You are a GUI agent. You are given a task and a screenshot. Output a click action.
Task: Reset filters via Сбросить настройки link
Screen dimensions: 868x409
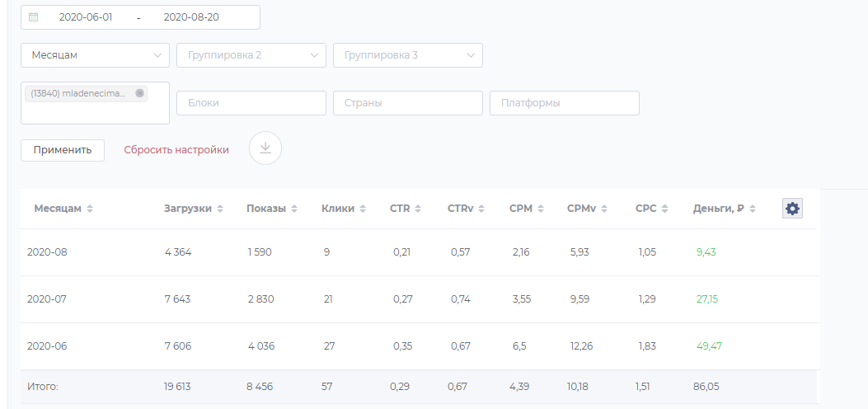click(176, 150)
